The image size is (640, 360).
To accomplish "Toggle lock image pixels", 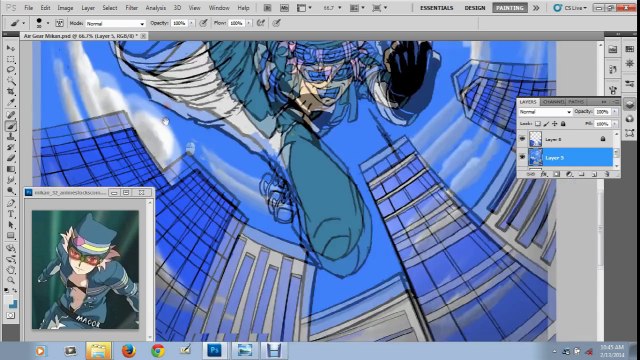I will pyautogui.click(x=547, y=124).
